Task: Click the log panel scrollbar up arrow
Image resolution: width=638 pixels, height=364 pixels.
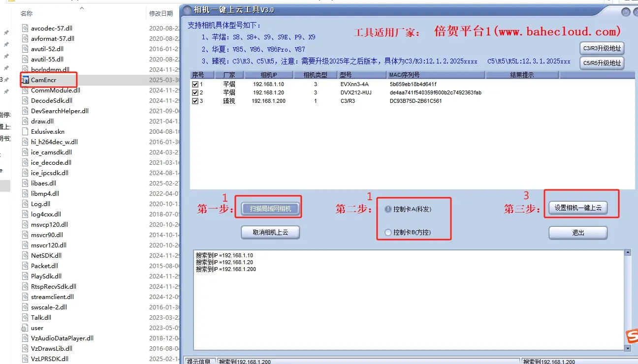Action: 628,251
